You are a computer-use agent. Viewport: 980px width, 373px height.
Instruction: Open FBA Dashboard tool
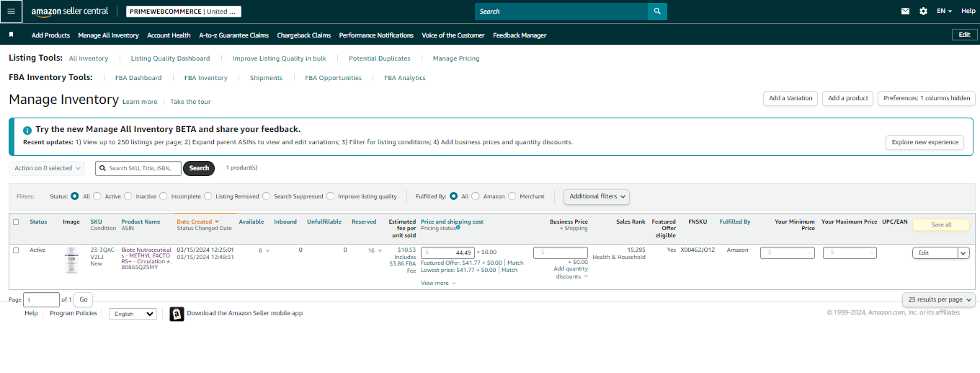point(138,78)
